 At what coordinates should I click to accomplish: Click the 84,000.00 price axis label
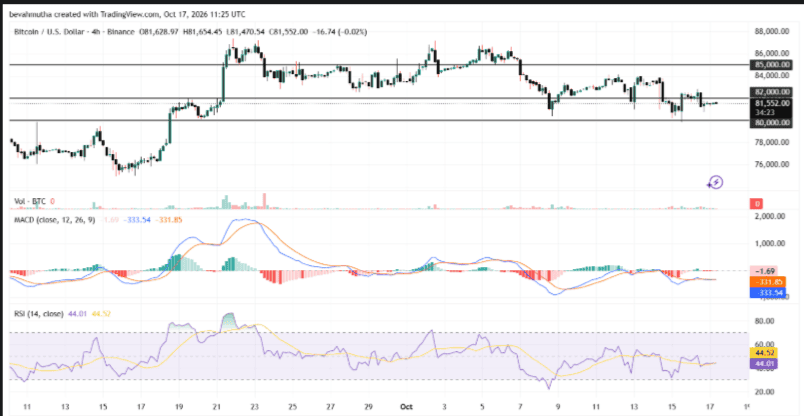pos(772,75)
